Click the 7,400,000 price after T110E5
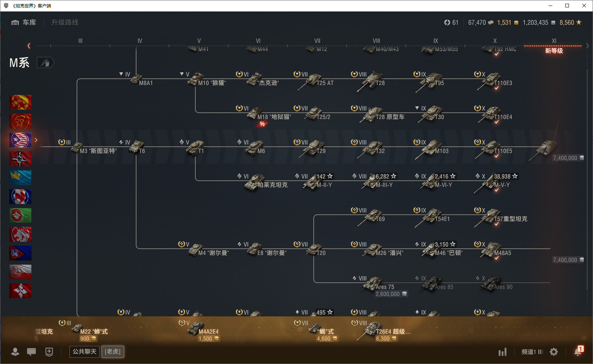The width and height of the screenshot is (593, 364). pos(569,158)
